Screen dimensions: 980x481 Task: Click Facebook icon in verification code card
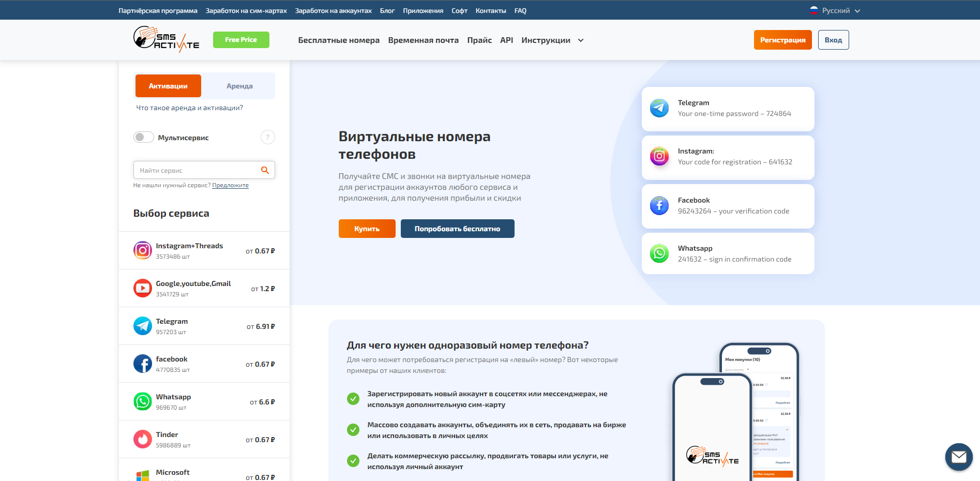tap(659, 205)
